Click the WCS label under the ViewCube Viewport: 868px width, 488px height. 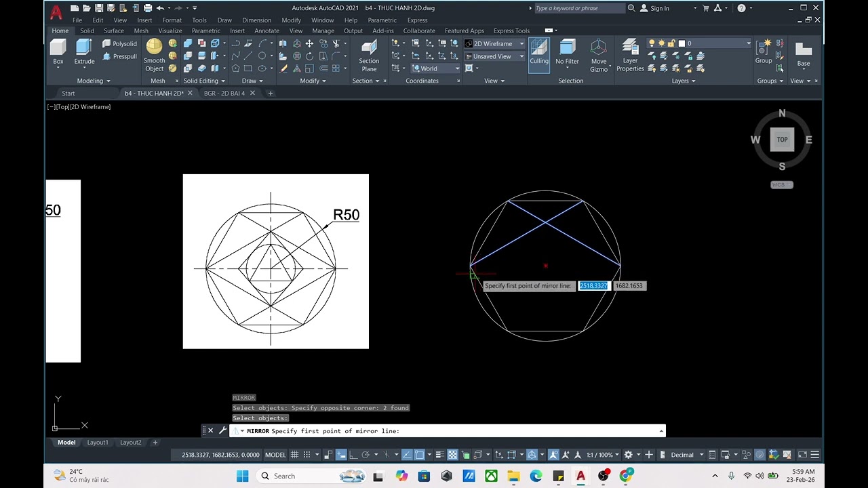coord(781,184)
